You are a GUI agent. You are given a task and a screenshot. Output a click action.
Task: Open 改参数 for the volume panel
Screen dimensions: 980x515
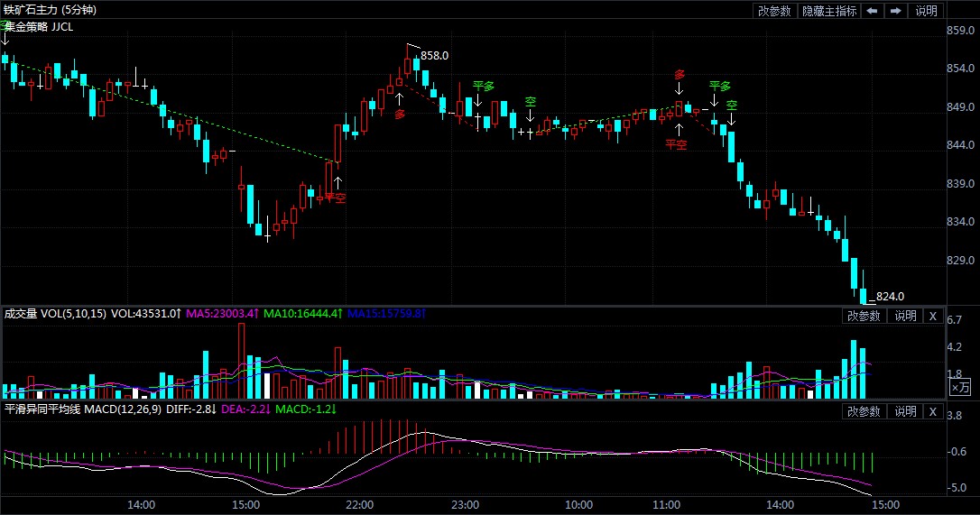pos(864,316)
